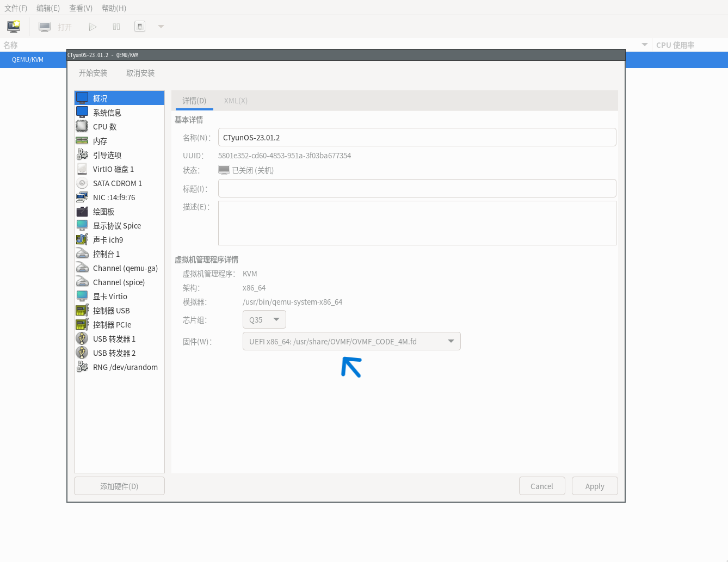Select the 显卡 Virtio video icon
728x562 pixels.
tap(82, 297)
